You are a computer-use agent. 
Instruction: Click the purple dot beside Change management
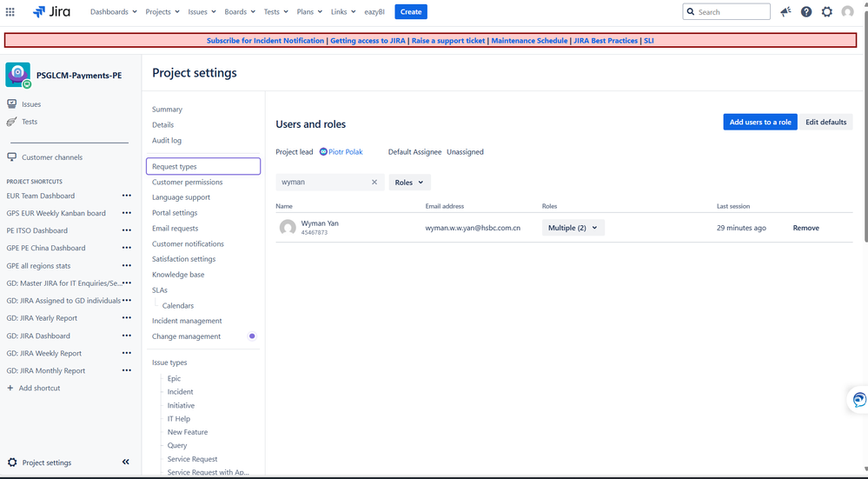tap(252, 336)
